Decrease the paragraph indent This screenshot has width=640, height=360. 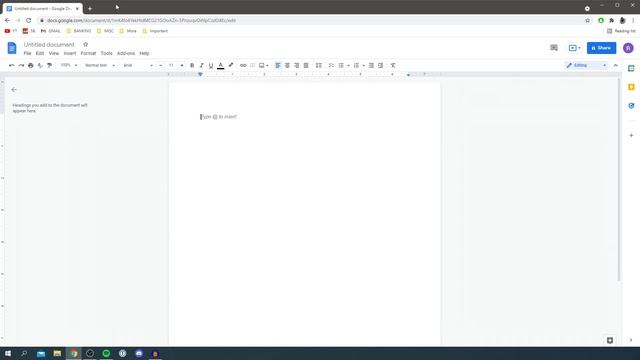(371, 65)
